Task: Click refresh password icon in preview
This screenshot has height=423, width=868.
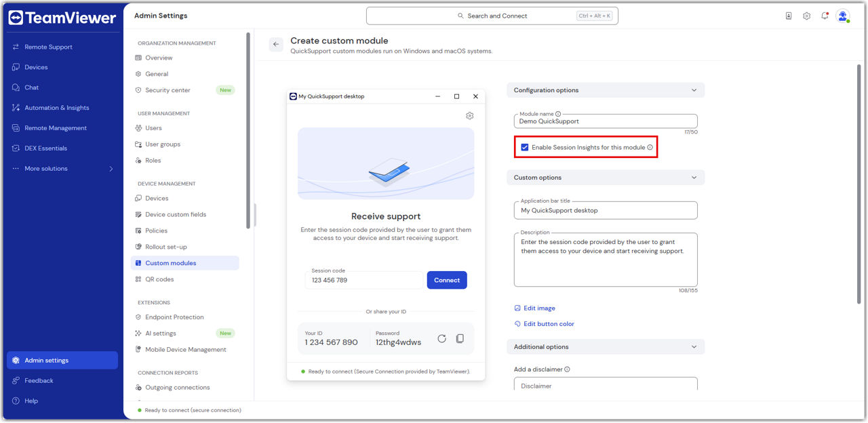Action: coord(441,338)
